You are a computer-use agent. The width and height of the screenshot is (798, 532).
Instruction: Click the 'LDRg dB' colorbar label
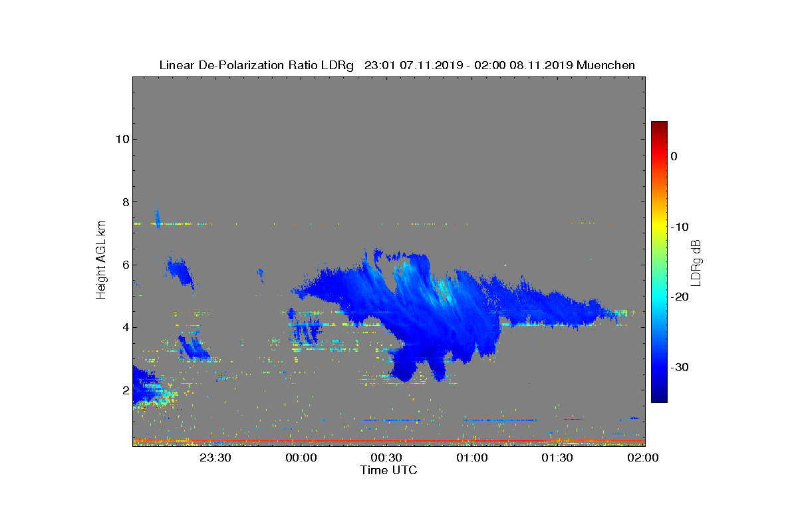pyautogui.click(x=696, y=262)
